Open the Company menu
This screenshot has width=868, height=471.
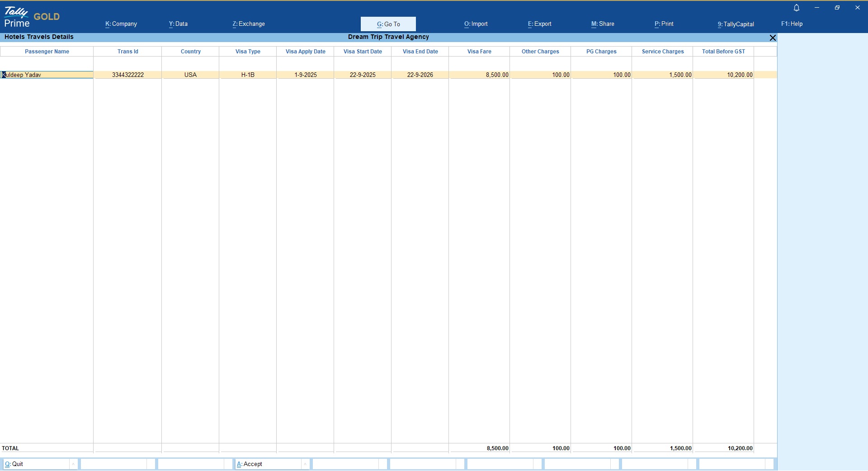click(x=121, y=24)
